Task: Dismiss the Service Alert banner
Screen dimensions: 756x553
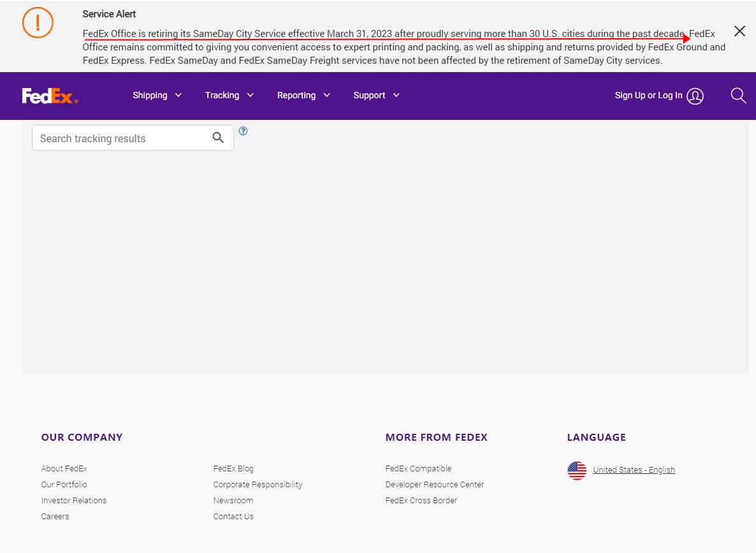Action: point(739,31)
